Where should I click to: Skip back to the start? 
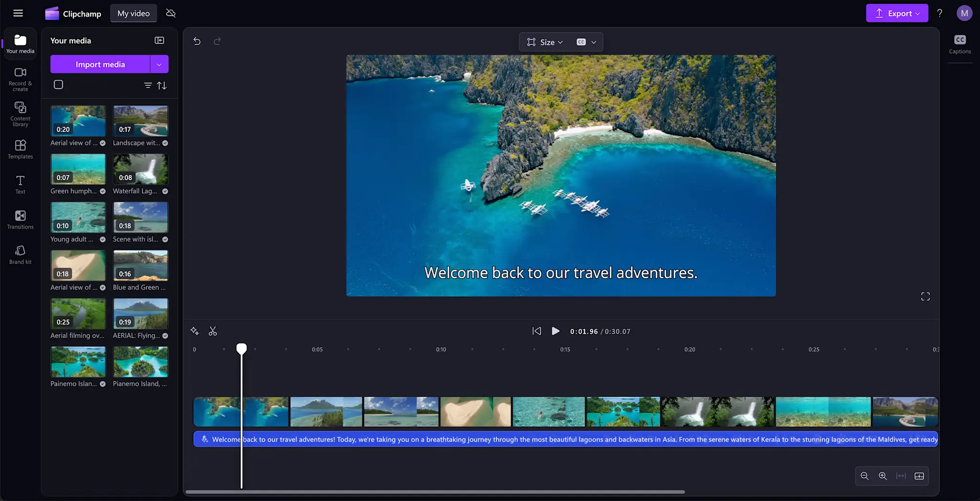537,331
